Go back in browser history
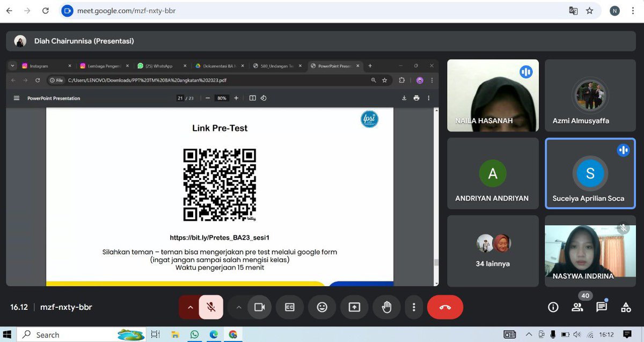644x342 pixels. click(x=9, y=11)
